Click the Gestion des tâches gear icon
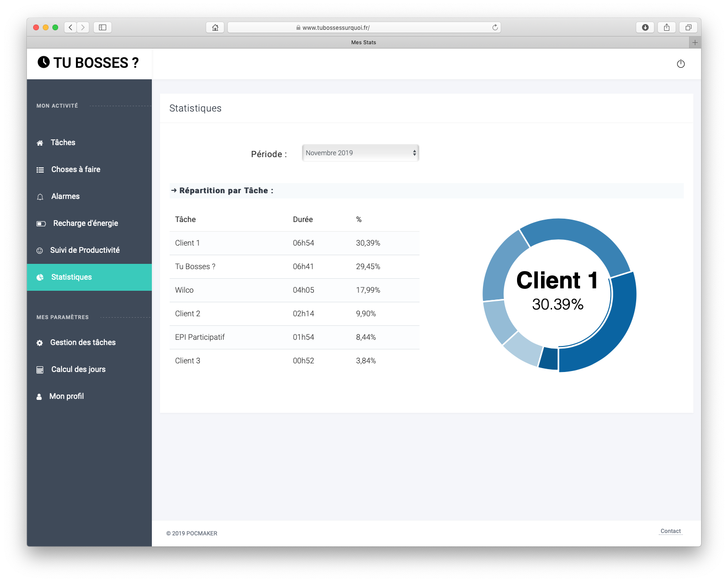Viewport: 728px width, 582px height. click(x=40, y=343)
